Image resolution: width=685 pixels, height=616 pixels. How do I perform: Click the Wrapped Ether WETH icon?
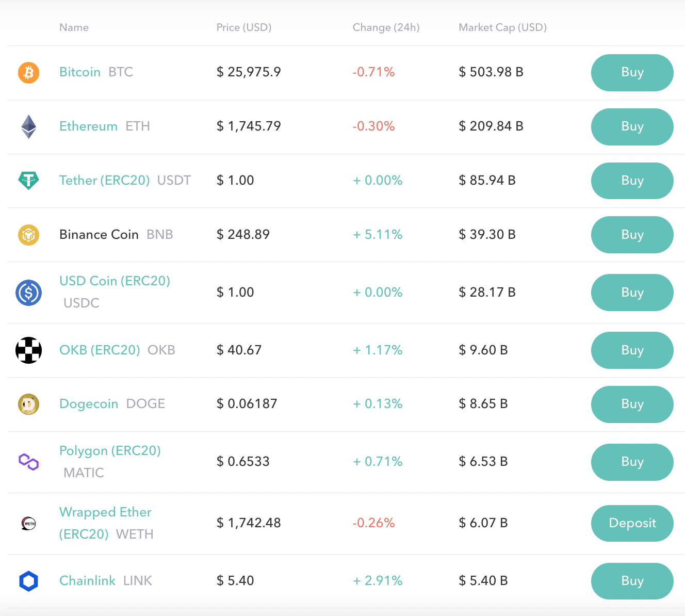tap(29, 523)
